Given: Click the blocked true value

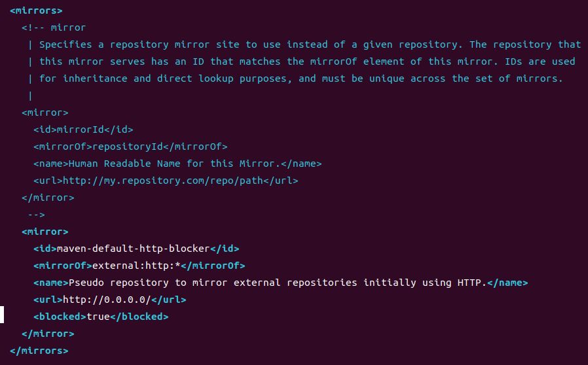Looking at the screenshot, I should point(98,317).
